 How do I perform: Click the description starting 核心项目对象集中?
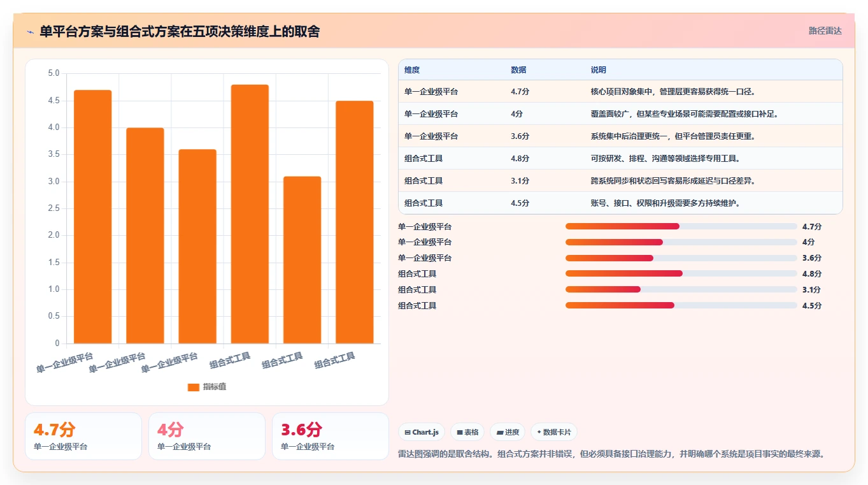click(674, 92)
